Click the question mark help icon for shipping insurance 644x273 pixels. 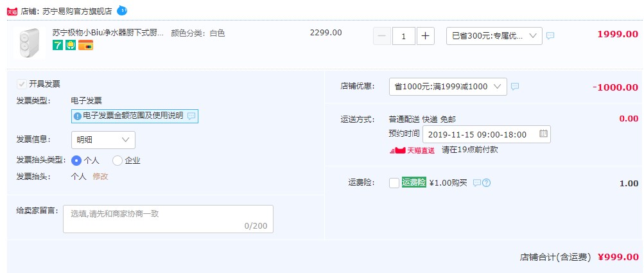coord(486,183)
